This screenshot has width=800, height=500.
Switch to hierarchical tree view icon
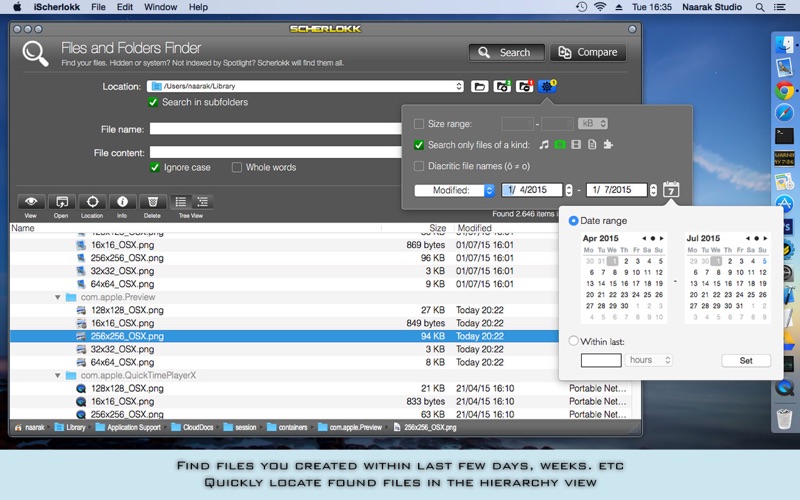[203, 202]
